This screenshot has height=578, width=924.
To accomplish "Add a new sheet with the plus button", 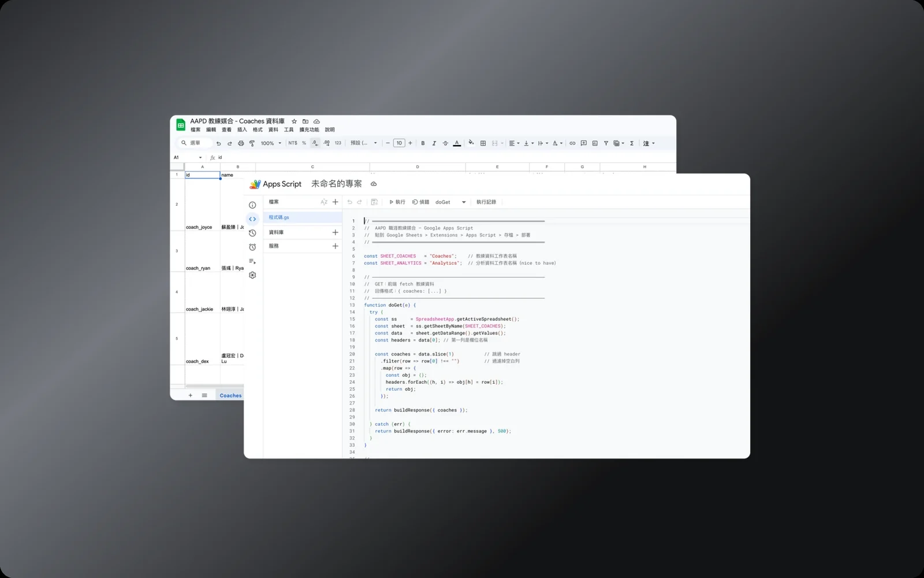I will pos(191,395).
